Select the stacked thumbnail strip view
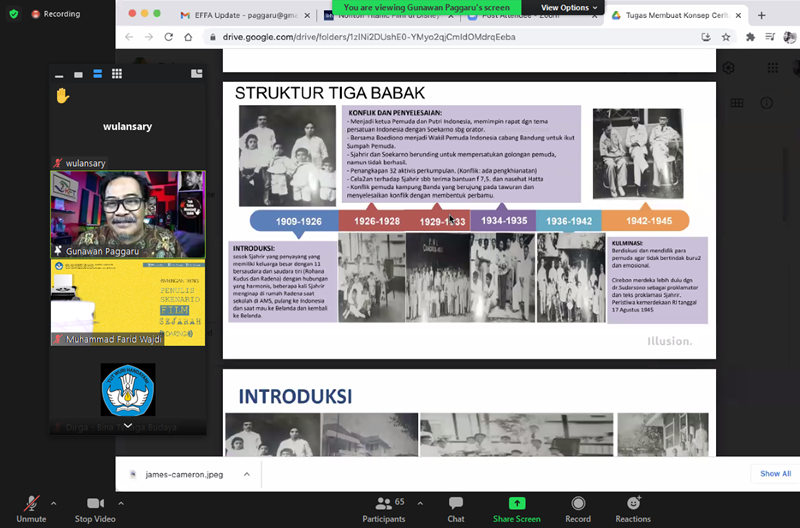Viewport: 800px width, 528px height. [97, 74]
